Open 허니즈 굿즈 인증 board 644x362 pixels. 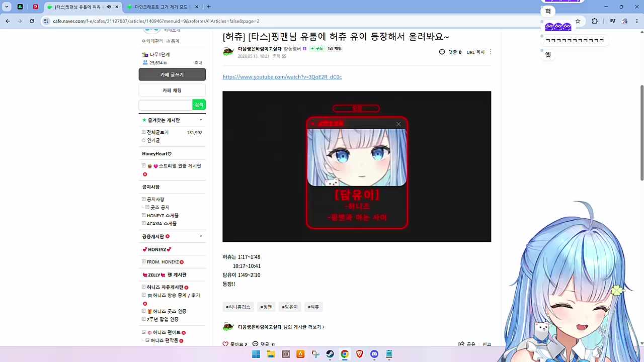pos(167,311)
